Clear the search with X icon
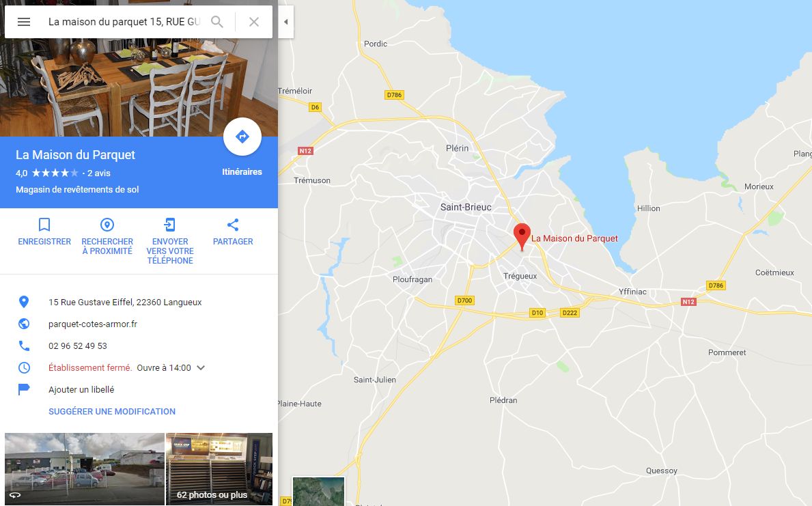This screenshot has width=812, height=506. click(254, 22)
